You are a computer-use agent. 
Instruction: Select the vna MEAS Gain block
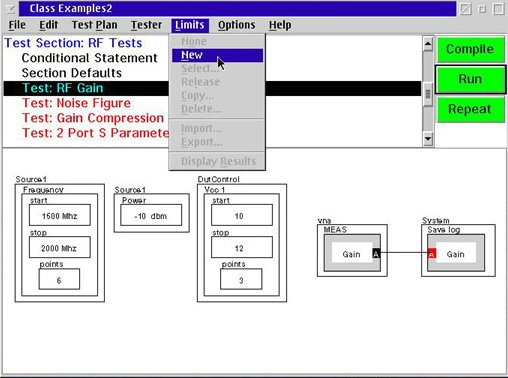352,253
